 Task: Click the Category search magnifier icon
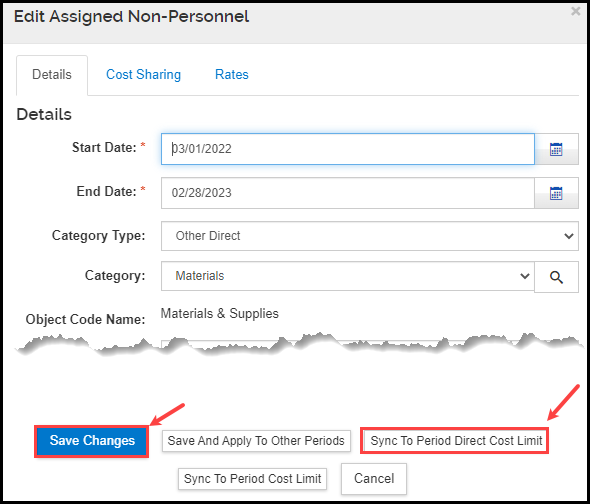click(x=556, y=277)
